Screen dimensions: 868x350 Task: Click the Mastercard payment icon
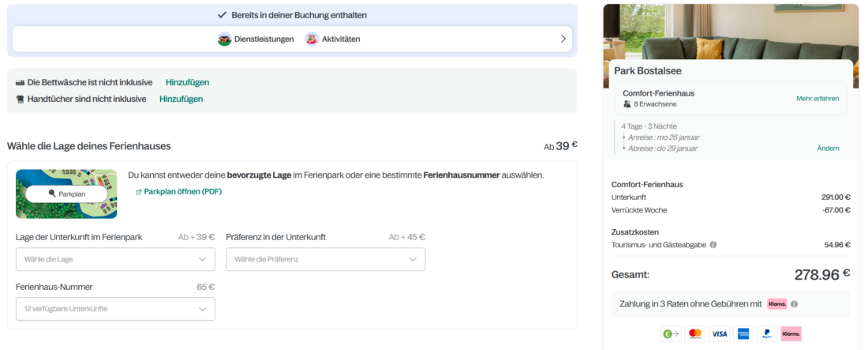click(x=695, y=333)
